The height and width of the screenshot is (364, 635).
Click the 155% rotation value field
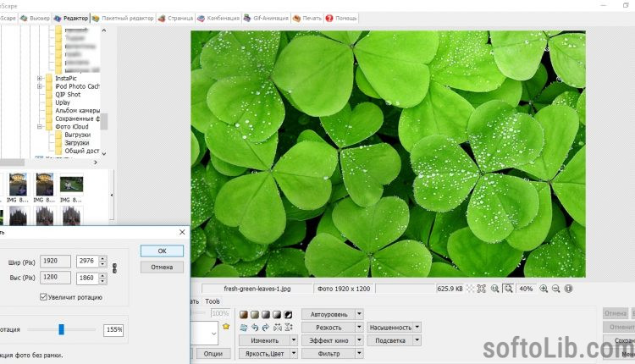pos(113,329)
